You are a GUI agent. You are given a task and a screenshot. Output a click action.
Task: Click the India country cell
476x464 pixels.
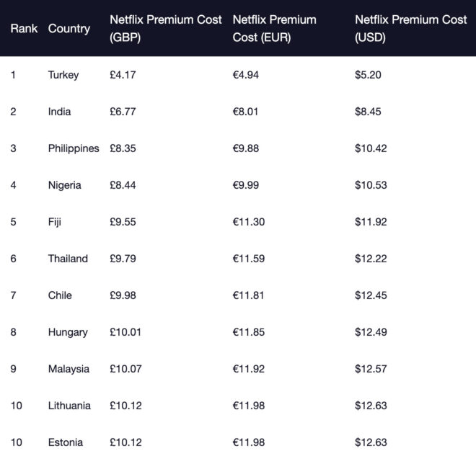(59, 112)
